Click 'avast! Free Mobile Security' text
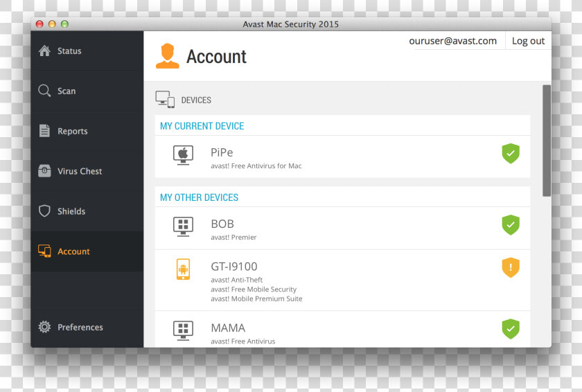The height and width of the screenshot is (392, 582). (x=254, y=289)
